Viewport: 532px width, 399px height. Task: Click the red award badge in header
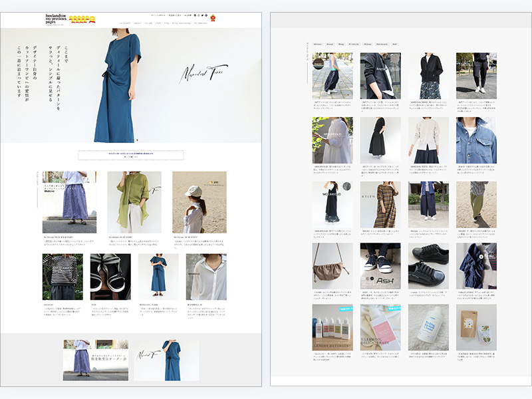(x=213, y=18)
